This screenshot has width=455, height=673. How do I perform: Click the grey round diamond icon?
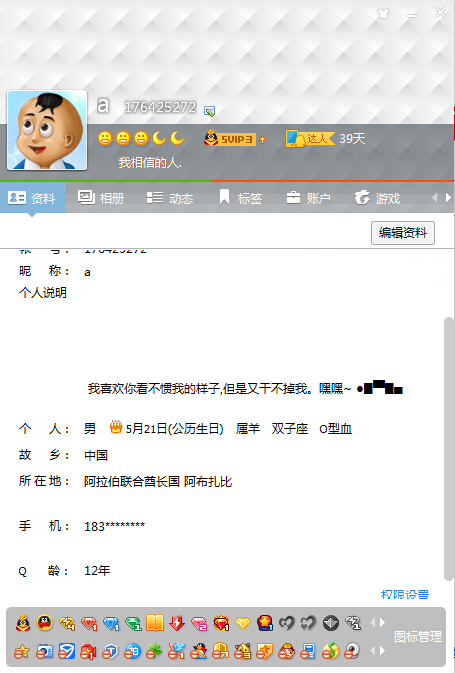(x=331, y=623)
